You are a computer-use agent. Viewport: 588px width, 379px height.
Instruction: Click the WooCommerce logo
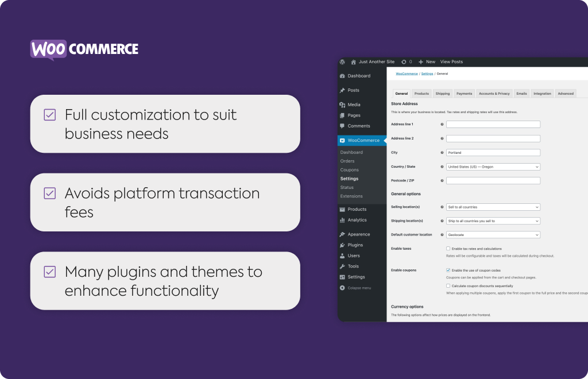(84, 49)
